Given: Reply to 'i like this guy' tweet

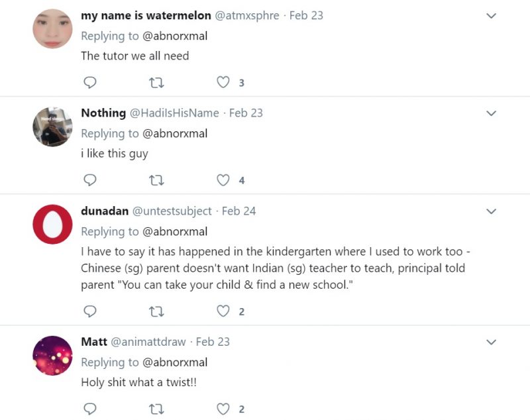Looking at the screenshot, I should pos(90,180).
